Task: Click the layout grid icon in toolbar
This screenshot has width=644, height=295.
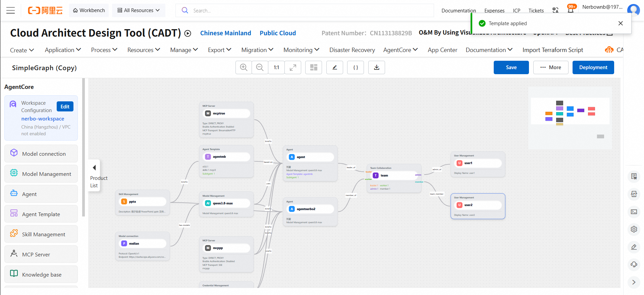Action: (314, 67)
